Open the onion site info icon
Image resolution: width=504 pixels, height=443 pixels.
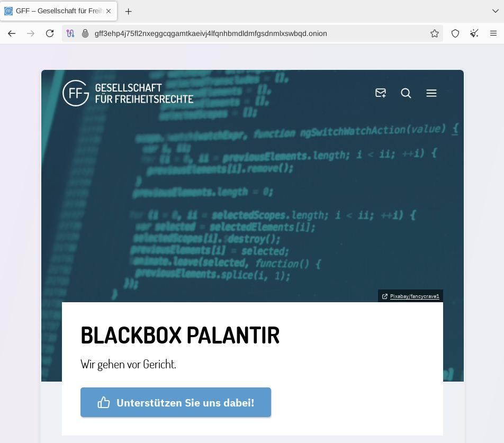85,33
